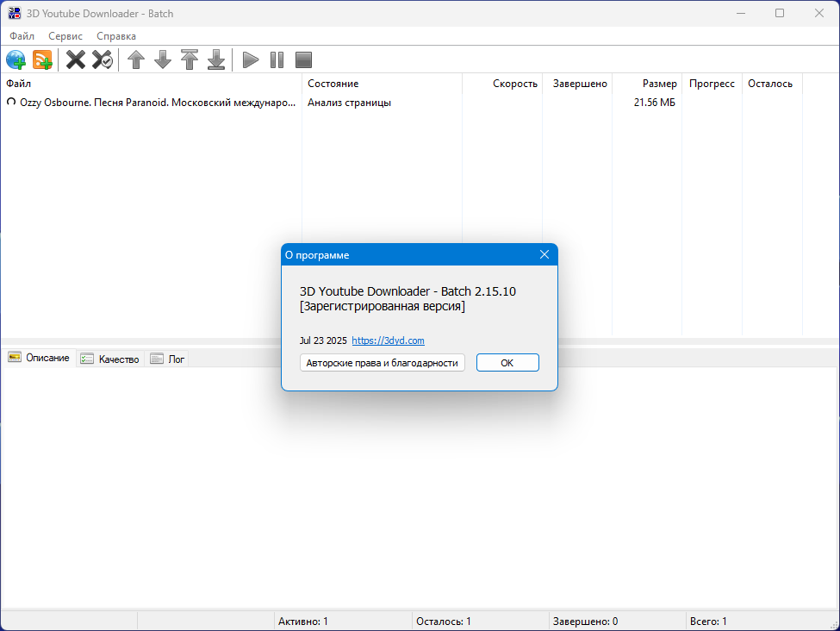
Task: Click the Jul 23 2025 build date
Action: 323,340
